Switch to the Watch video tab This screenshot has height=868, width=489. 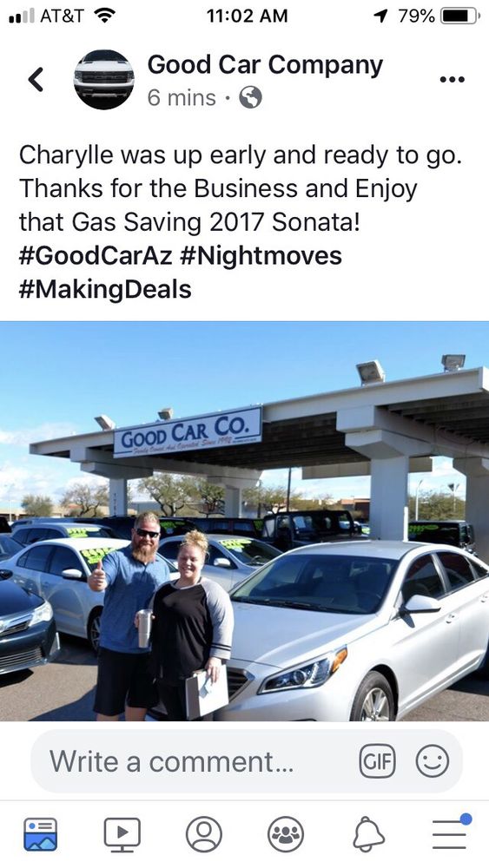122,834
